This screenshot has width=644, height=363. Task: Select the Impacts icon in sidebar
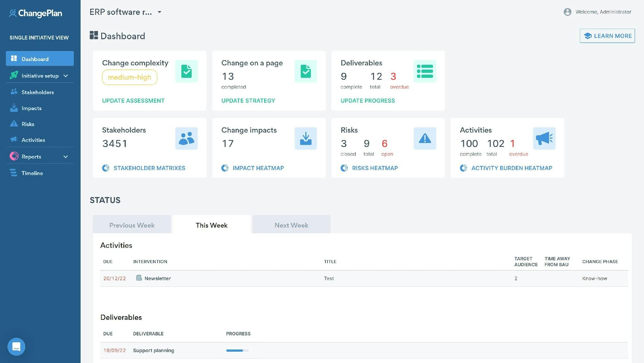point(14,108)
